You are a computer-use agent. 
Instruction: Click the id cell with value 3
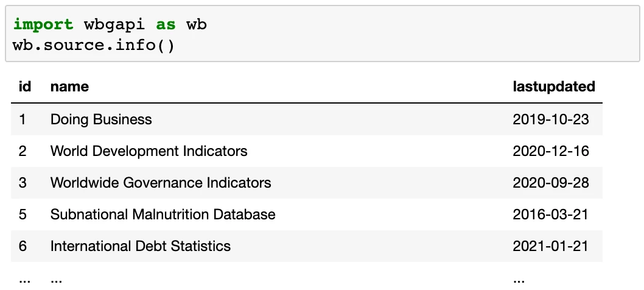[23, 183]
